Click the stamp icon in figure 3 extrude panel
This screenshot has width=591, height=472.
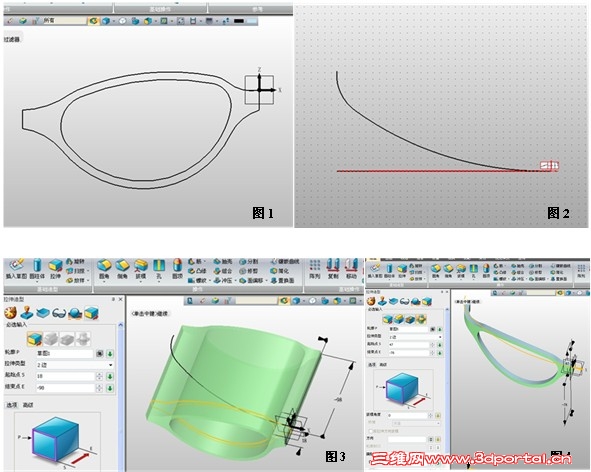click(27, 313)
